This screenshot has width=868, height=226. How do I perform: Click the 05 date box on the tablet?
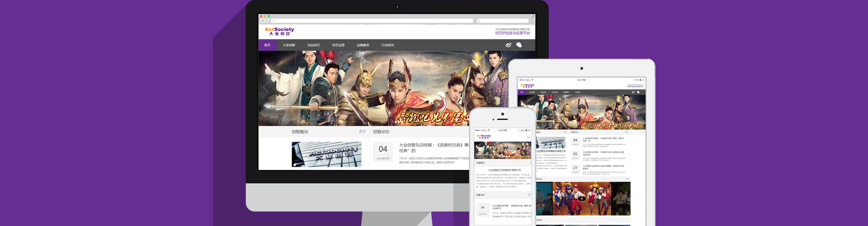coord(575,155)
